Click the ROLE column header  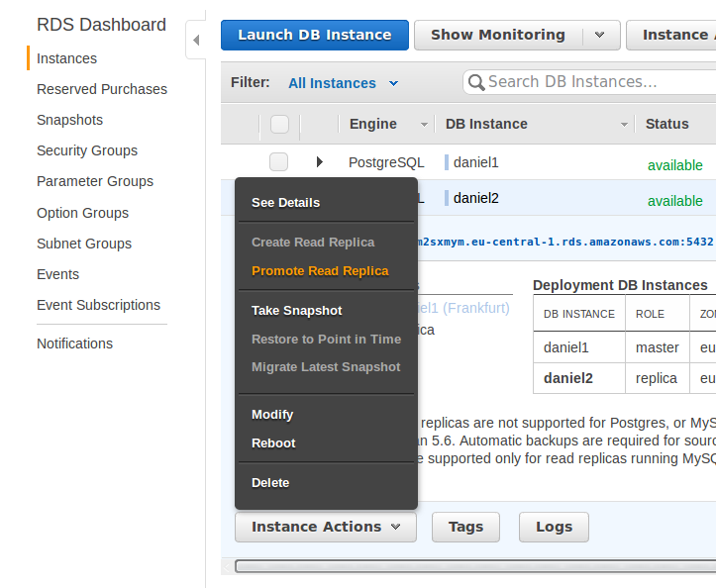click(x=650, y=314)
